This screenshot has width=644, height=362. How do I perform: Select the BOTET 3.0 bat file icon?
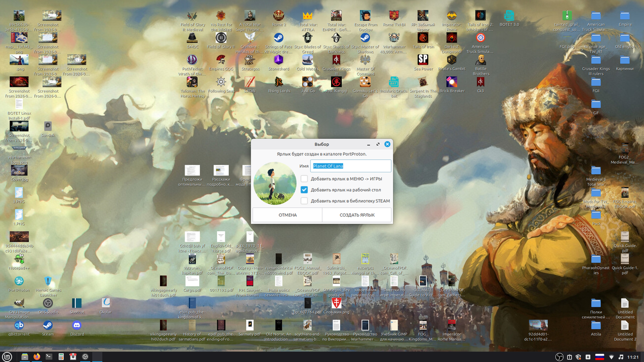point(509,16)
